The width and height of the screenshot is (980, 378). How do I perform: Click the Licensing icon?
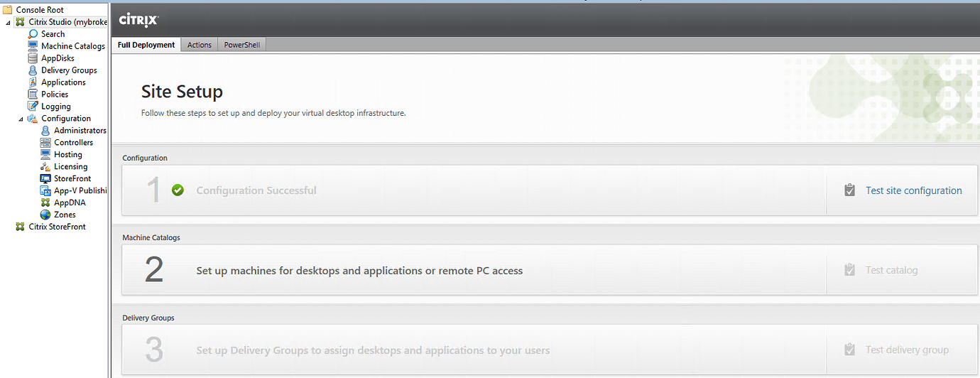tap(45, 166)
